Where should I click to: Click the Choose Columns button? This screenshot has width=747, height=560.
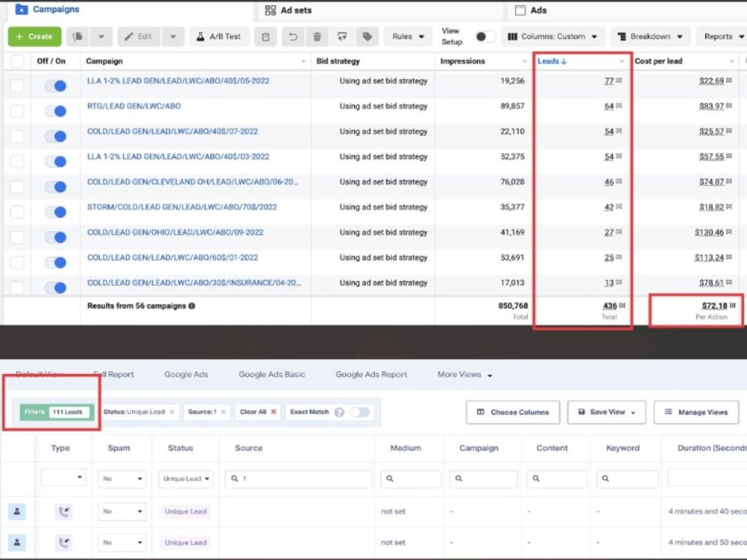pos(513,412)
